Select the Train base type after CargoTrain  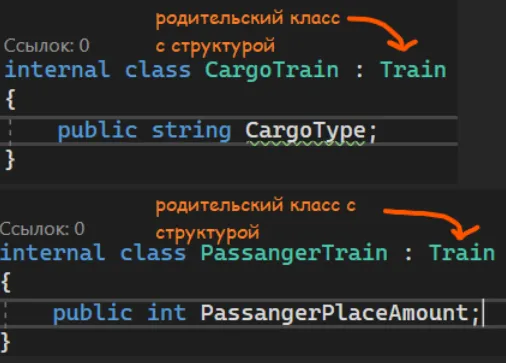pos(413,70)
